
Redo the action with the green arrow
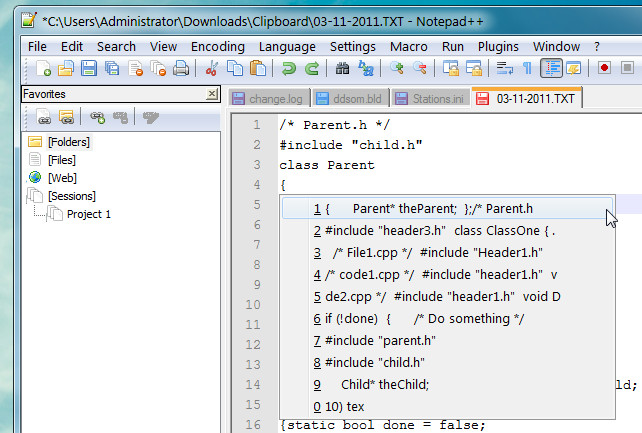[312, 68]
